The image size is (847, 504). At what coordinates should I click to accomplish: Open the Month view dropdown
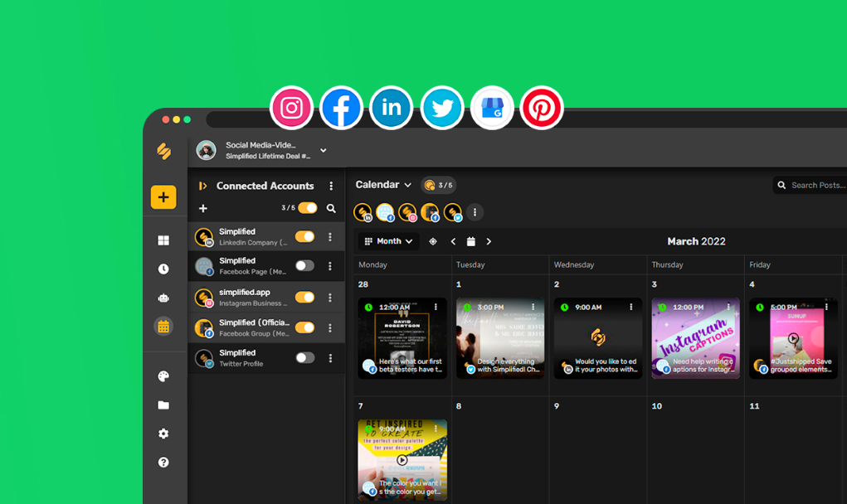pos(387,240)
